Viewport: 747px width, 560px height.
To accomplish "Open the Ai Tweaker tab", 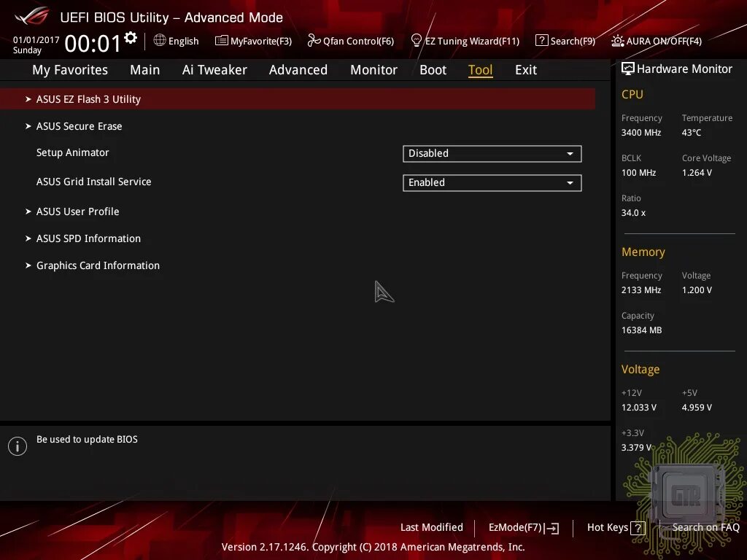I will [x=214, y=70].
